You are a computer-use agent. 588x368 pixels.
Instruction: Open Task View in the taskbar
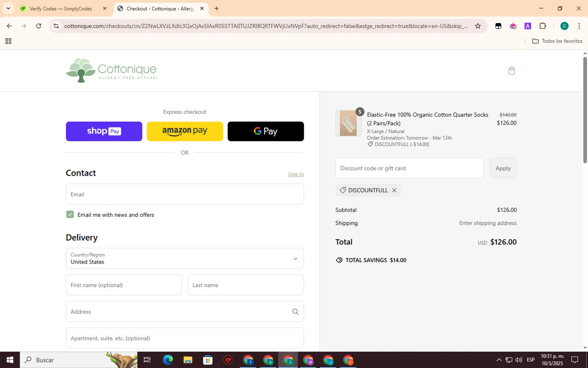(147, 360)
